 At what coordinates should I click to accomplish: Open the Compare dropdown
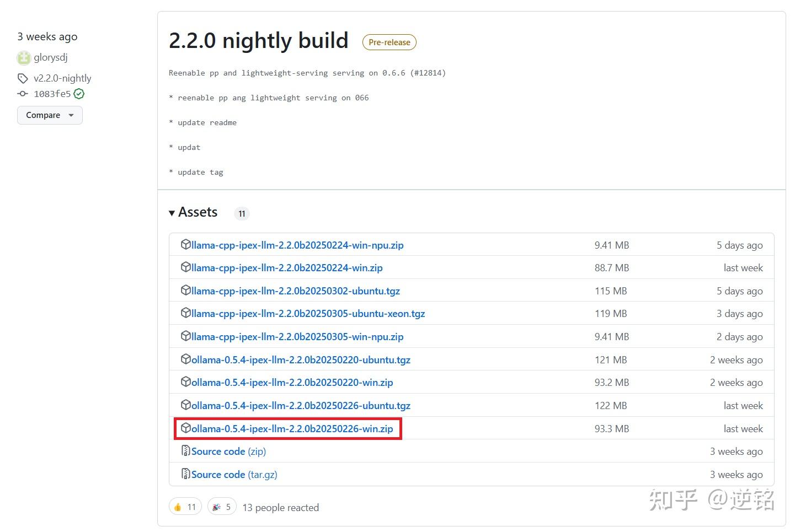click(50, 115)
